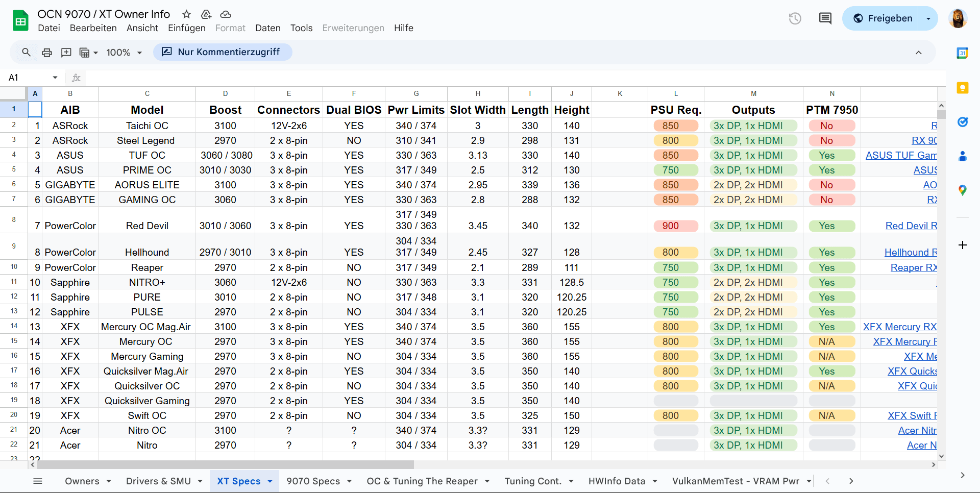Open Google Tasks in the side panel
The height and width of the screenshot is (493, 980).
962,122
